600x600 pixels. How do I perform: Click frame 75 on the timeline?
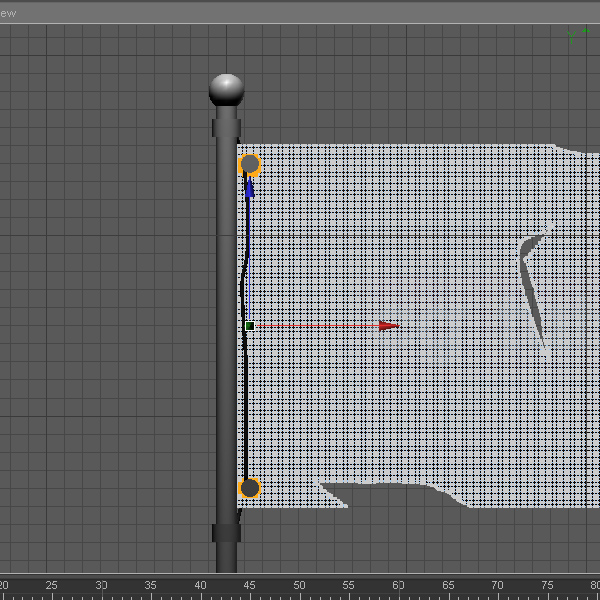click(547, 585)
